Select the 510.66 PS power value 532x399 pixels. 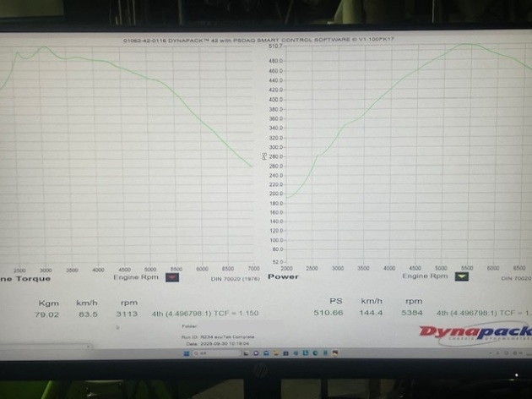point(338,313)
